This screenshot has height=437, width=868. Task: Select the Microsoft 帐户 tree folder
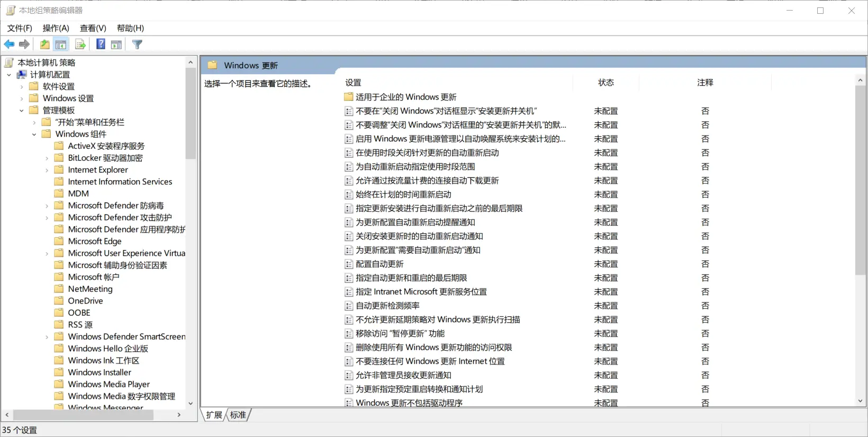94,277
